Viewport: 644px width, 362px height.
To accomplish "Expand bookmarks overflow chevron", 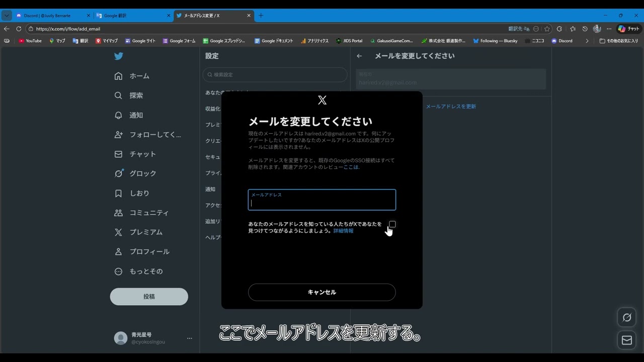I will [587, 41].
